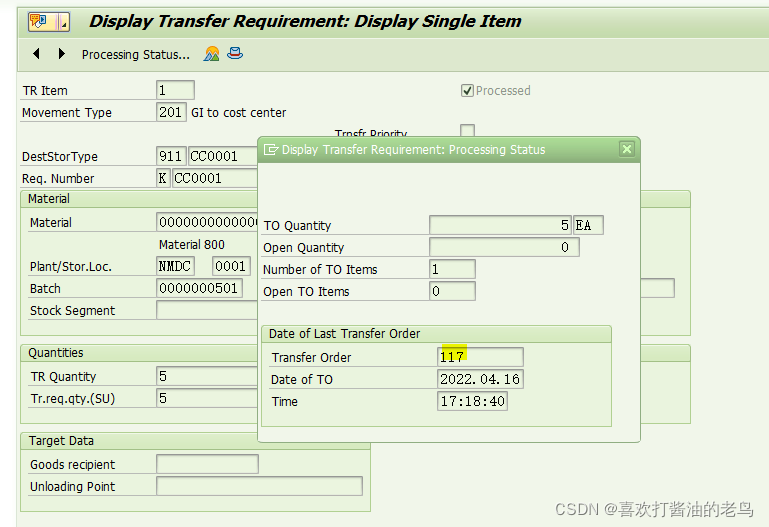Open the SAP menu icon in title bar
This screenshot has height=527, width=769.
pos(49,22)
